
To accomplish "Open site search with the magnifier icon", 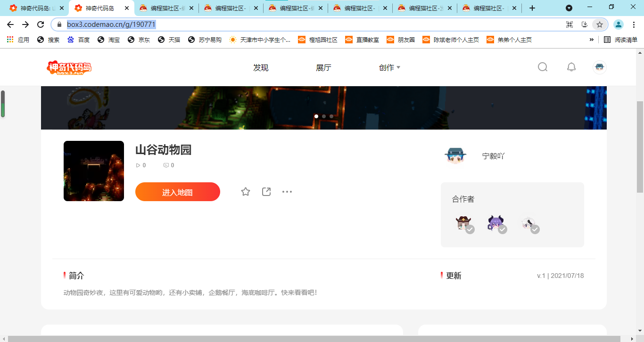I will [x=543, y=67].
